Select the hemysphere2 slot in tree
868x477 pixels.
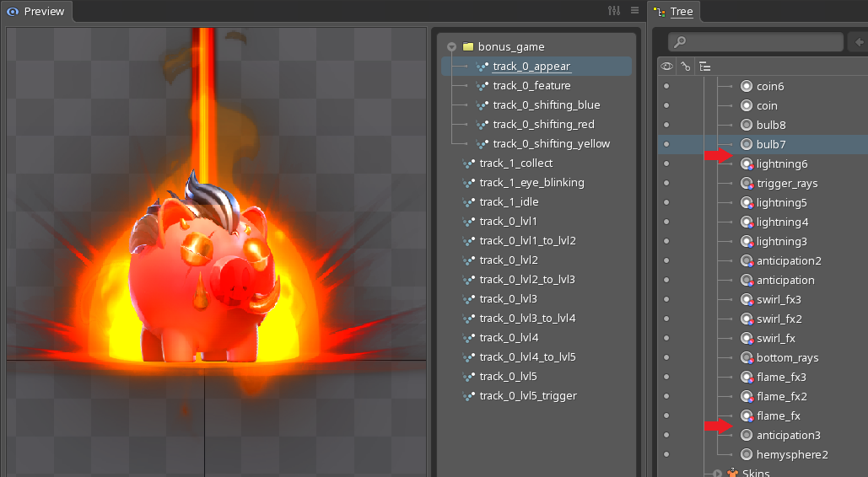click(x=791, y=454)
